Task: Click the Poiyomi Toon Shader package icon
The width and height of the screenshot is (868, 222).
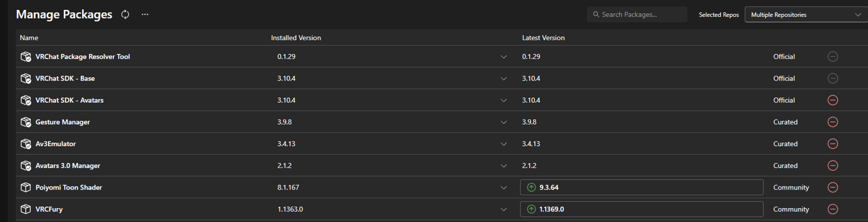Action: (x=25, y=187)
